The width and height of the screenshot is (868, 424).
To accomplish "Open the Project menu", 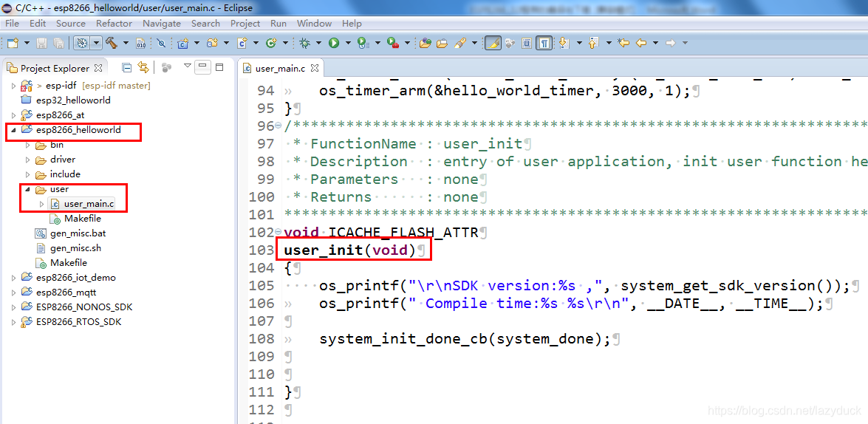I will pyautogui.click(x=245, y=23).
